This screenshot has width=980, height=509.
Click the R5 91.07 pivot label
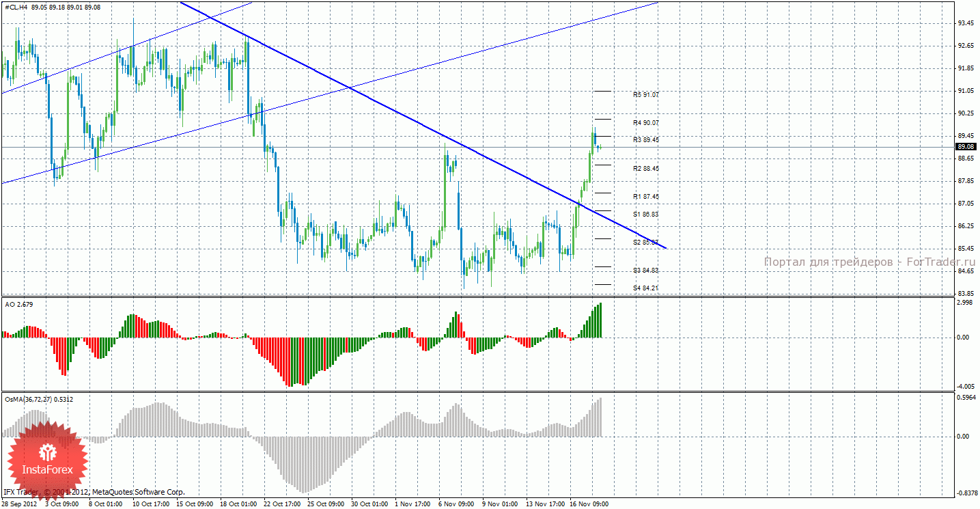646,94
